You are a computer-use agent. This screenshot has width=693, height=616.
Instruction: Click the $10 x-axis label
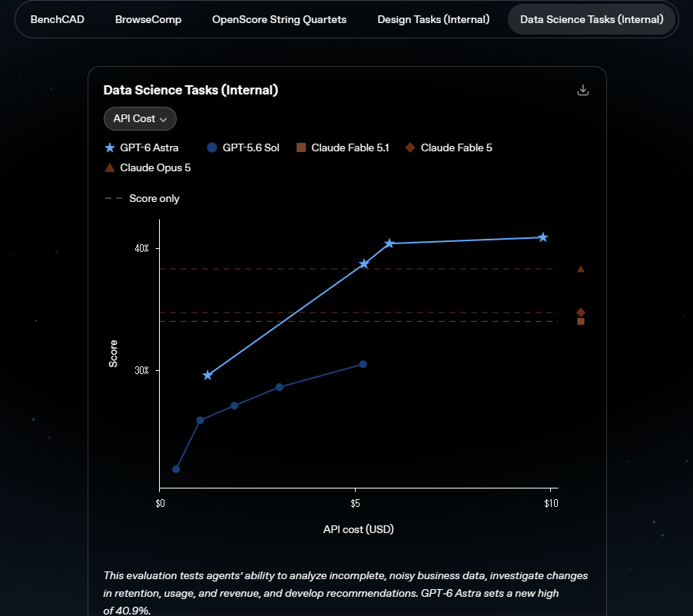(551, 503)
